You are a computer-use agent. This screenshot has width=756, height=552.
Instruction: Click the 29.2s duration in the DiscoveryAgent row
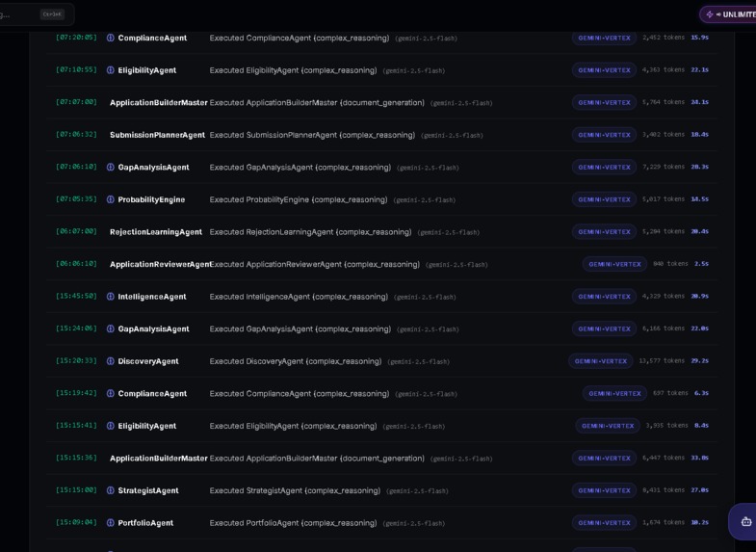click(699, 360)
